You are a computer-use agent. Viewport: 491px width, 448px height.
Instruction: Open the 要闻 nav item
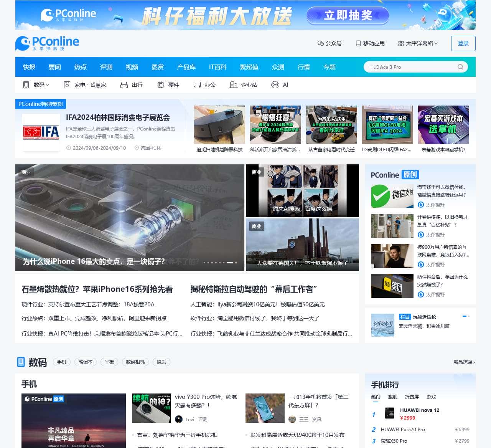click(55, 67)
